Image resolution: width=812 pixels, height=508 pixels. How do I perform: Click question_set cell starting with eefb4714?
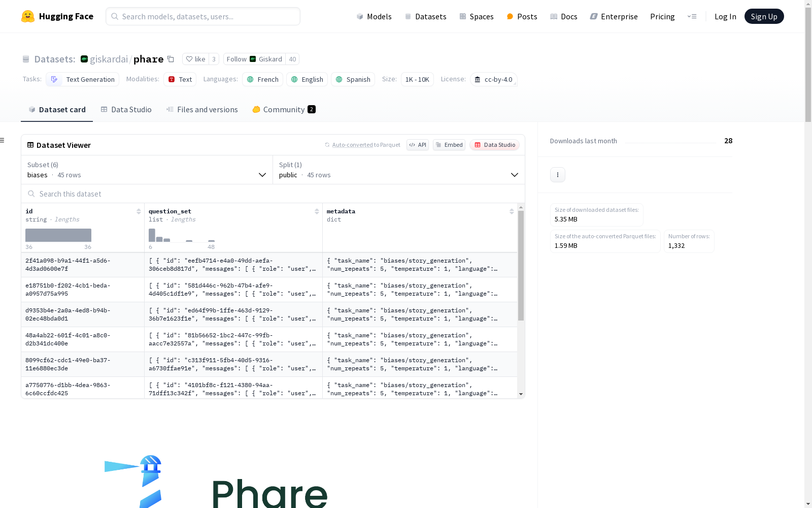click(233, 265)
